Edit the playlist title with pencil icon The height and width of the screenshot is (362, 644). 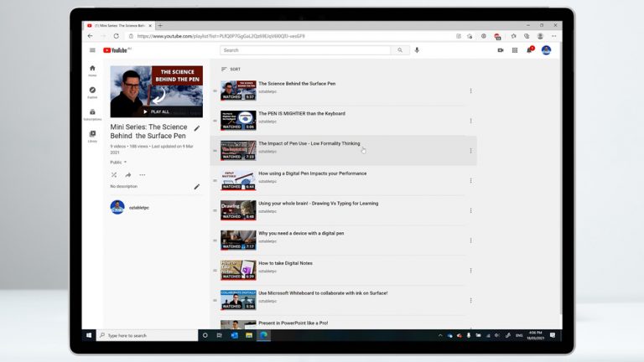pos(197,128)
